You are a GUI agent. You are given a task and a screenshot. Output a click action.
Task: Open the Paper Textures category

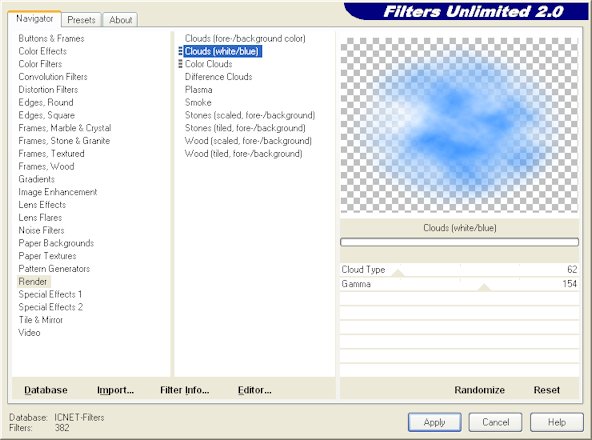47,256
